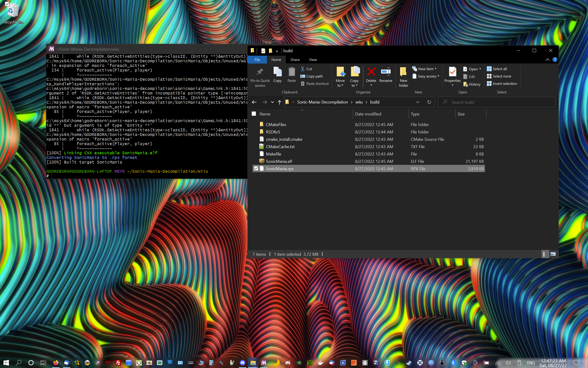Viewport: 588px width, 368px height.
Task: Refresh the build folder view
Action: (x=429, y=102)
